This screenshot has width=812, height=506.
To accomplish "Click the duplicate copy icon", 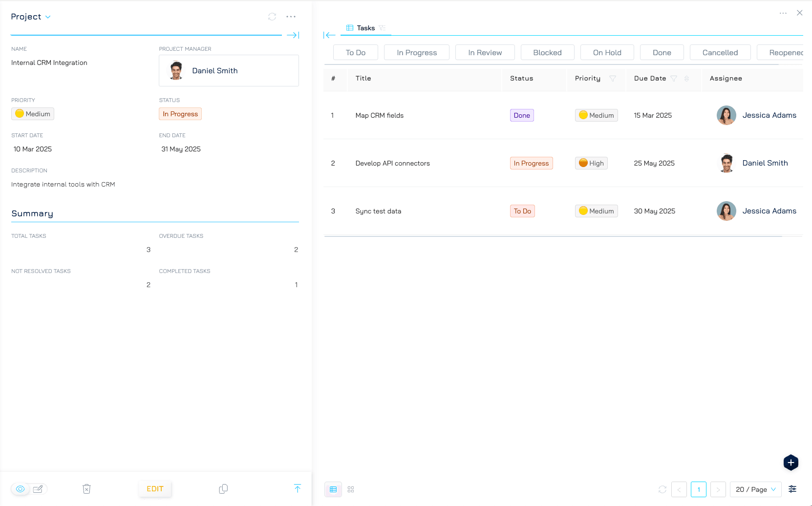I will (x=223, y=489).
